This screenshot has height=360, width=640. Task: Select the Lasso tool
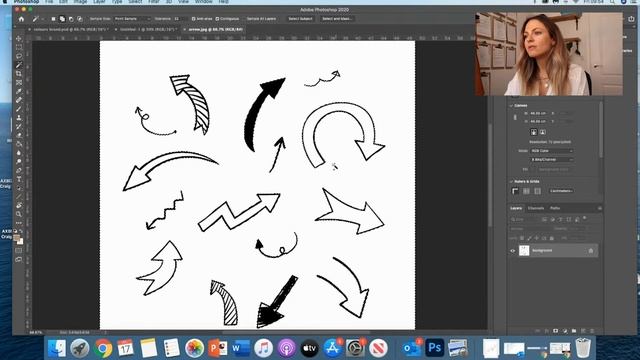coord(19,56)
